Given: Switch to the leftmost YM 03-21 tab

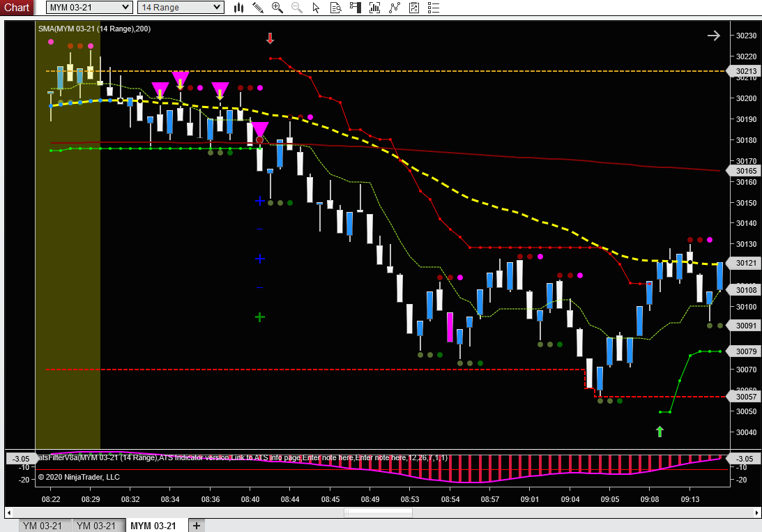Looking at the screenshot, I should (41, 526).
